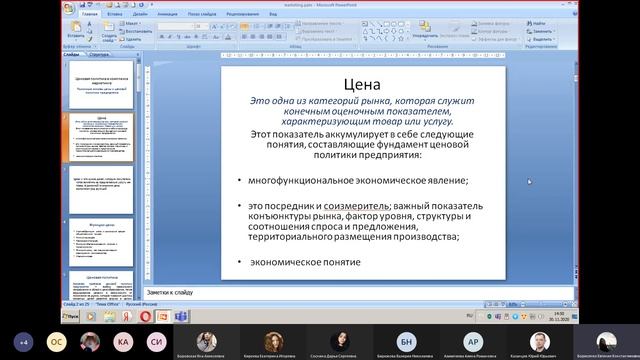Click the Delete (Удалить) slide button
Screen dimensions: 640x360
131,40
